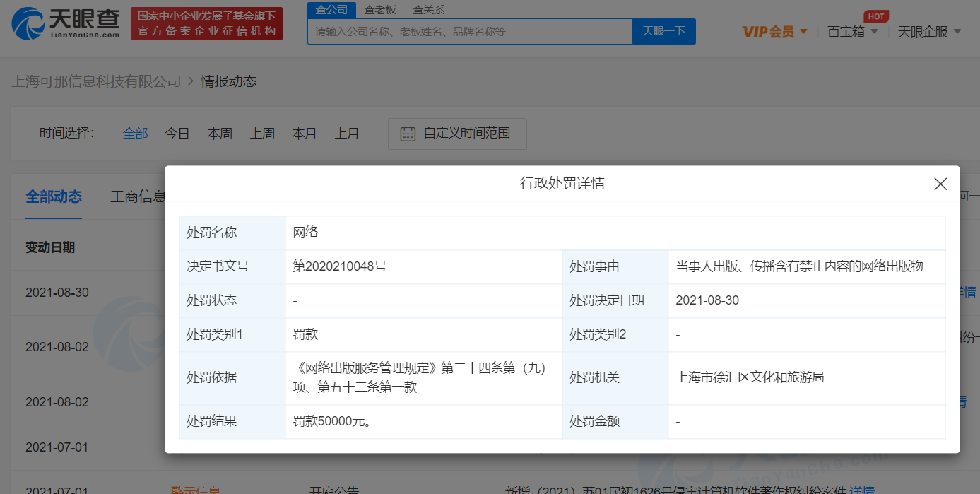
Task: Open 自定义时间范围 date picker
Action: (x=466, y=134)
